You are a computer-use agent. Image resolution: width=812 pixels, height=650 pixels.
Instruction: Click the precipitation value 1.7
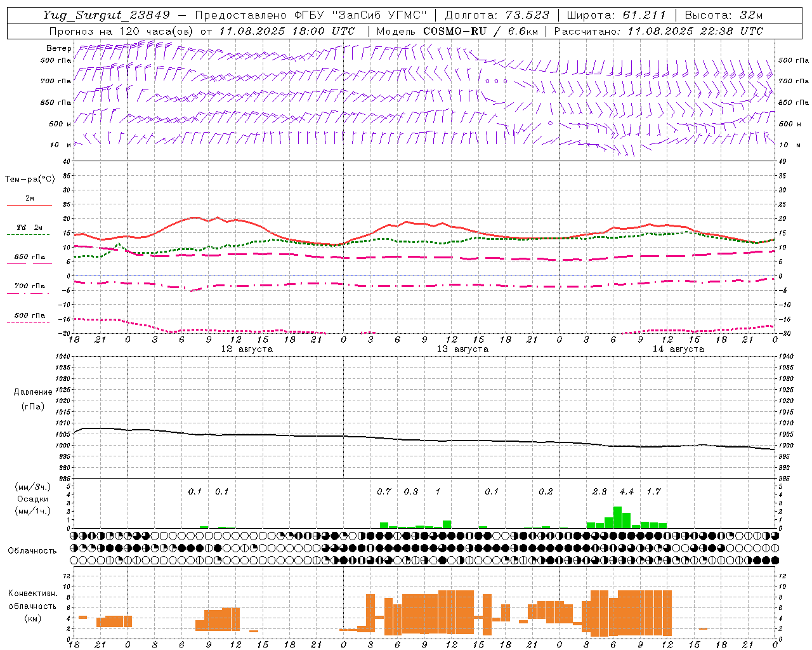pos(653,491)
